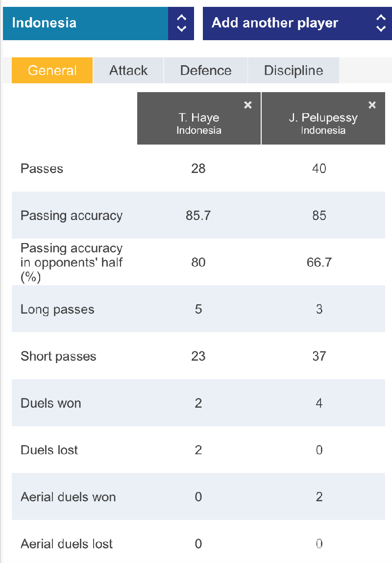
Task: Remove T. Haye column with X icon
Action: 247,105
